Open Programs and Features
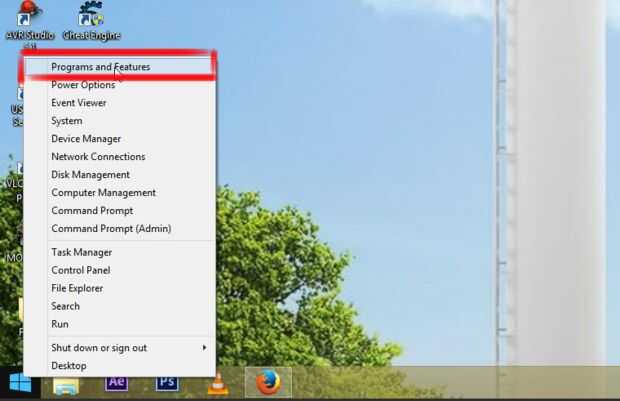620x401 pixels. [120, 67]
